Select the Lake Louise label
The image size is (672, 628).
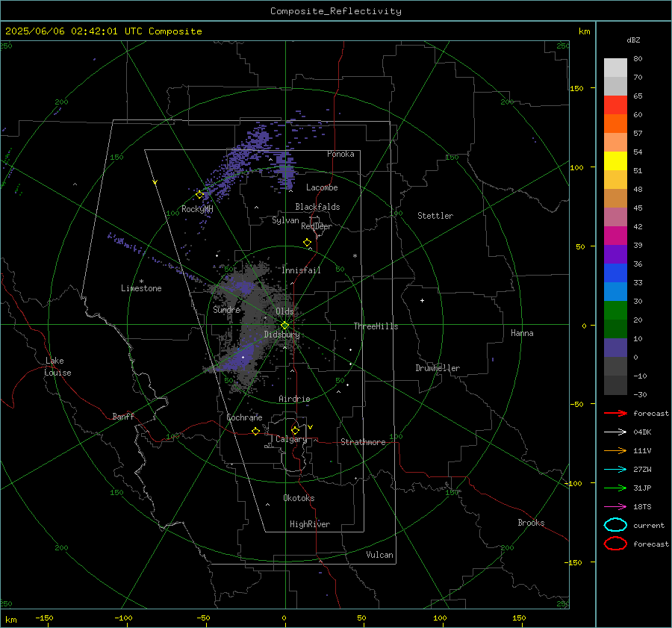[x=57, y=367]
